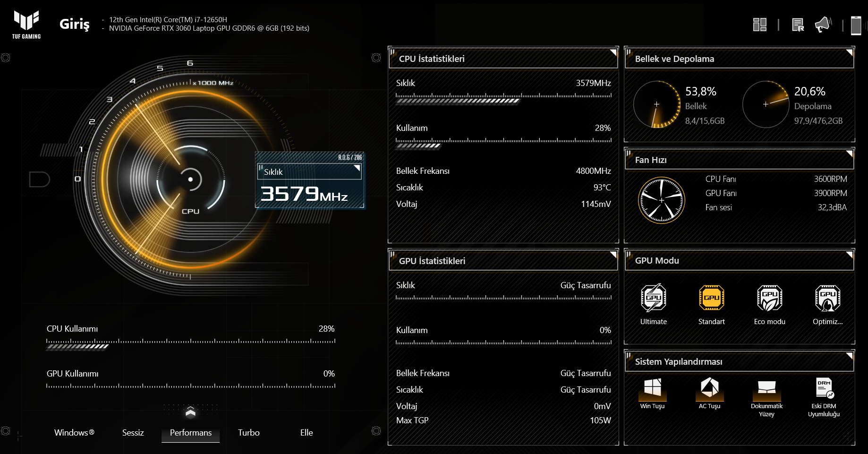
Task: Switch to Turbo operating mode
Action: [248, 433]
